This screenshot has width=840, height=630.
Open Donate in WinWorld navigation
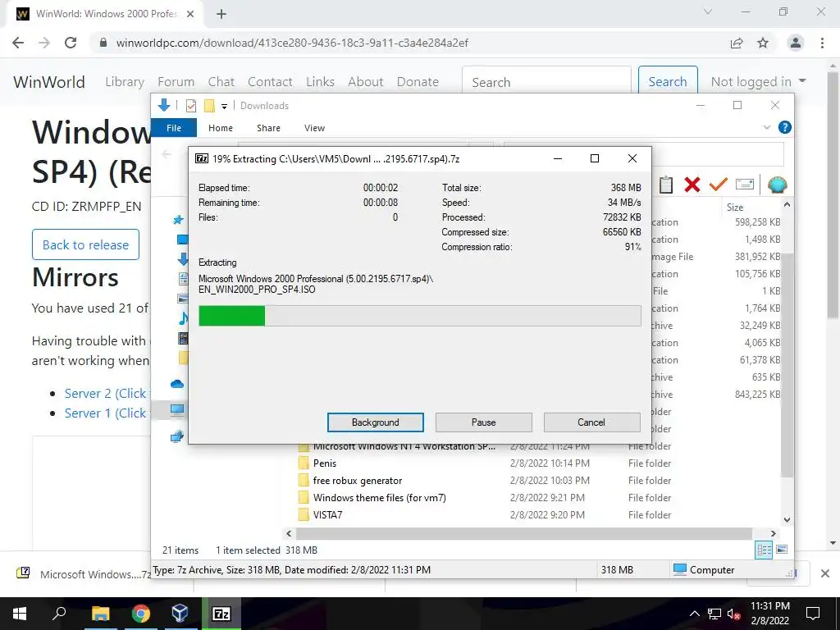(418, 81)
